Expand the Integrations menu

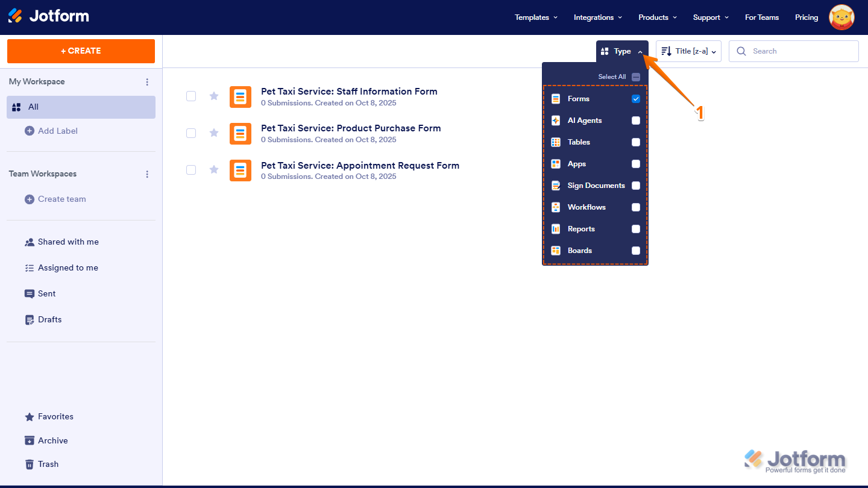point(598,17)
